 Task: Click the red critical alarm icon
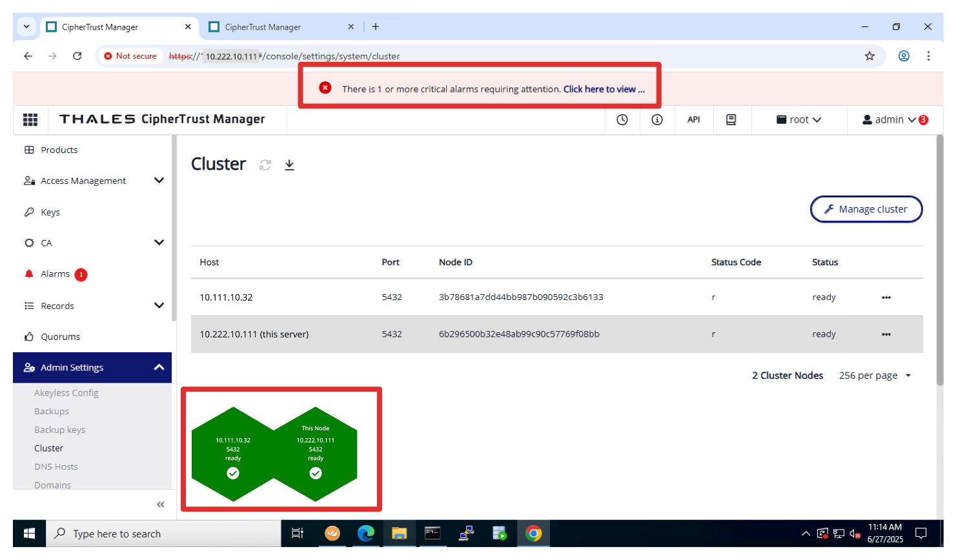click(x=325, y=88)
